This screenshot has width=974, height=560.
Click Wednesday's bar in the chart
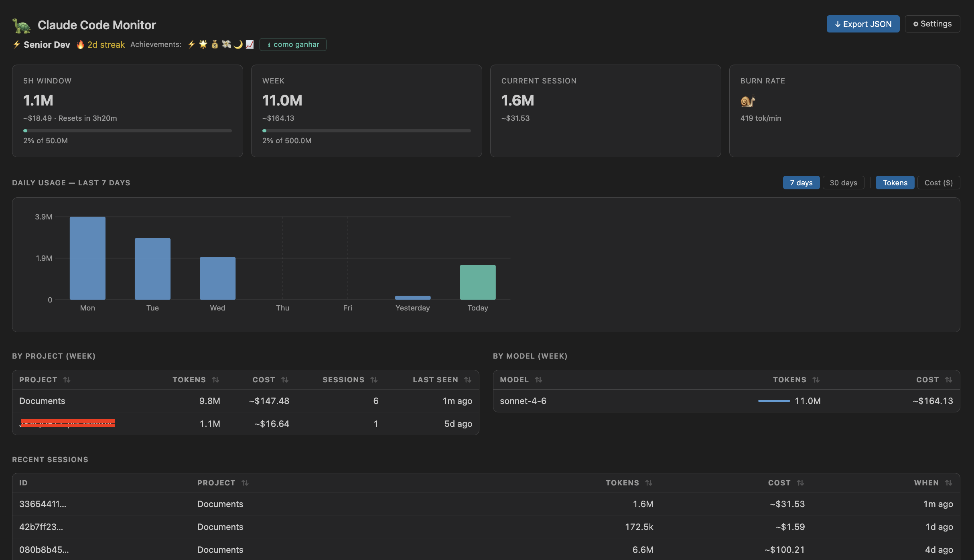(x=217, y=278)
